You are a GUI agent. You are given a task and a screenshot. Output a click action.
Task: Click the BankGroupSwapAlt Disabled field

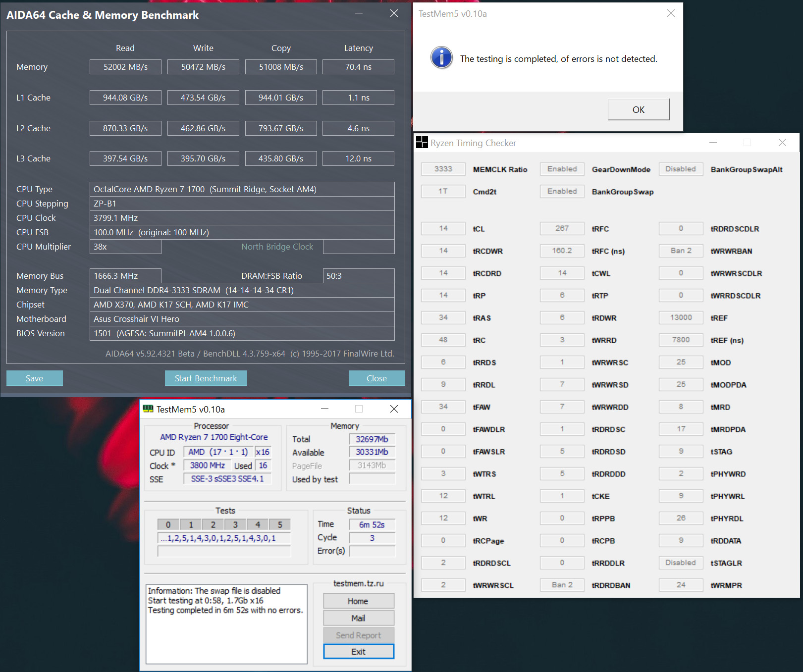(681, 169)
